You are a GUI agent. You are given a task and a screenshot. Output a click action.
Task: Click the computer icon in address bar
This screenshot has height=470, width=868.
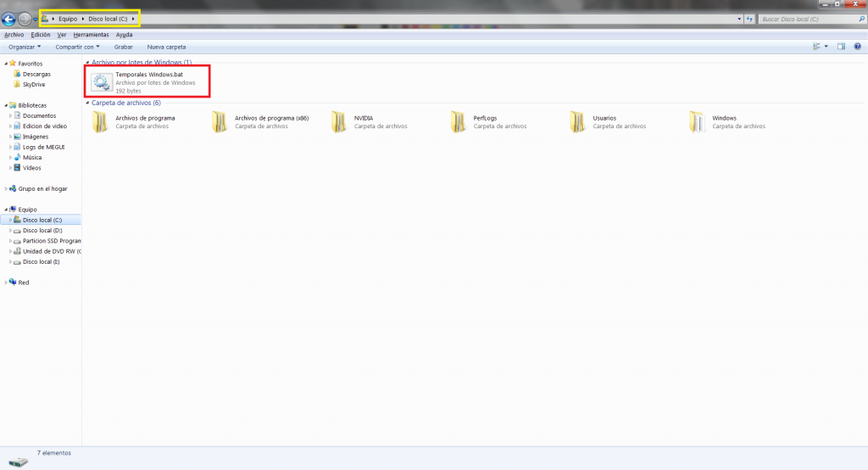click(x=45, y=19)
